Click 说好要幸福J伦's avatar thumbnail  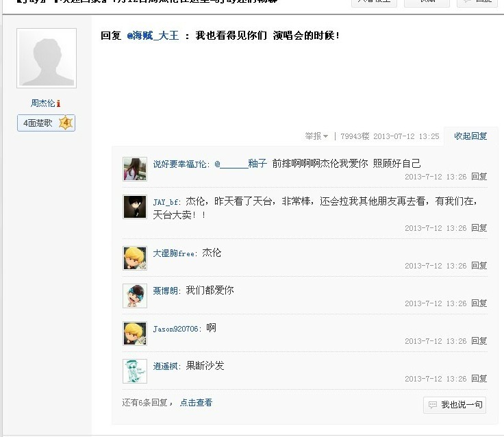coord(135,169)
